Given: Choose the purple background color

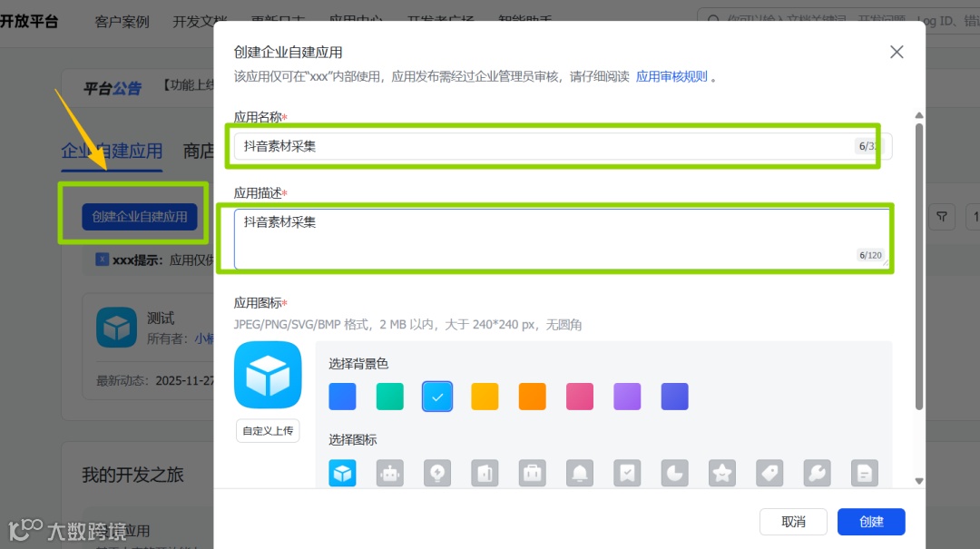Looking at the screenshot, I should coord(628,397).
